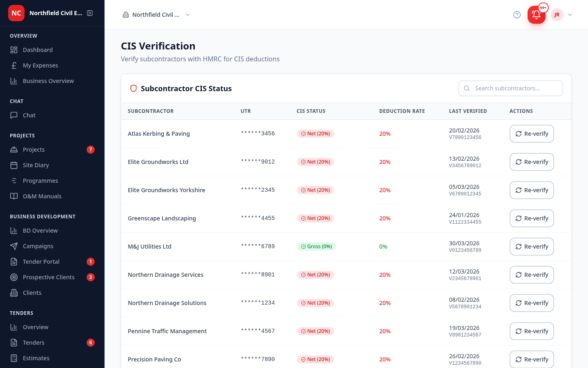This screenshot has height=368, width=588.
Task: Click the Estimates calculator icon
Action: click(x=14, y=358)
